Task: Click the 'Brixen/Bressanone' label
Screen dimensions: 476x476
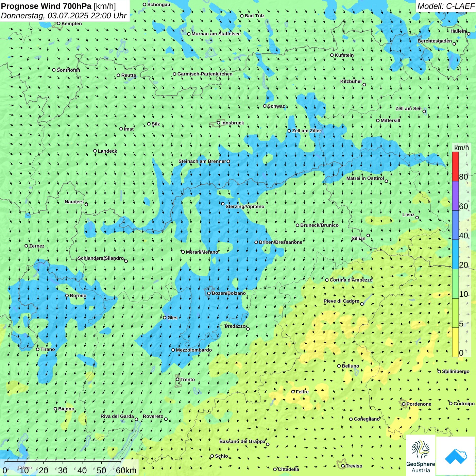Action: click(x=280, y=242)
